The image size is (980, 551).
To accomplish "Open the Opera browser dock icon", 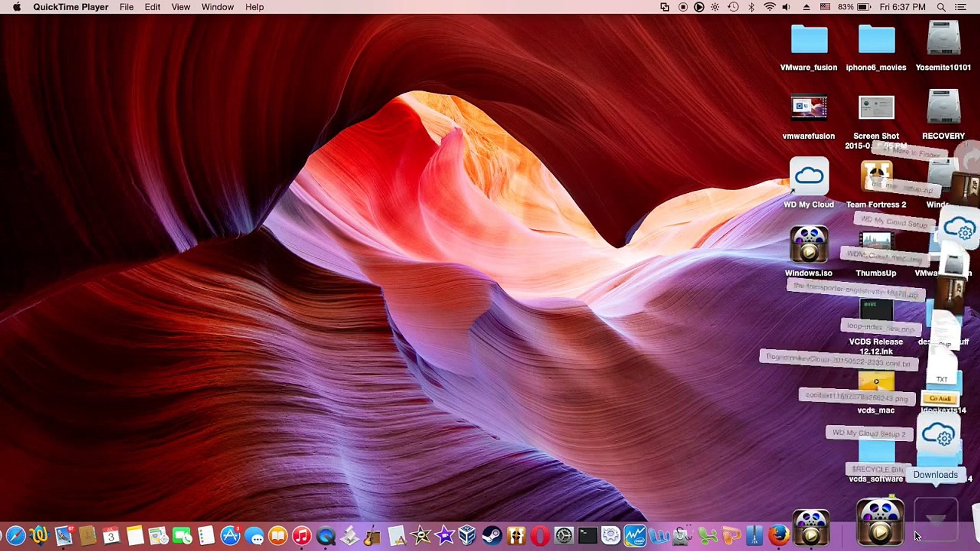I will (540, 536).
